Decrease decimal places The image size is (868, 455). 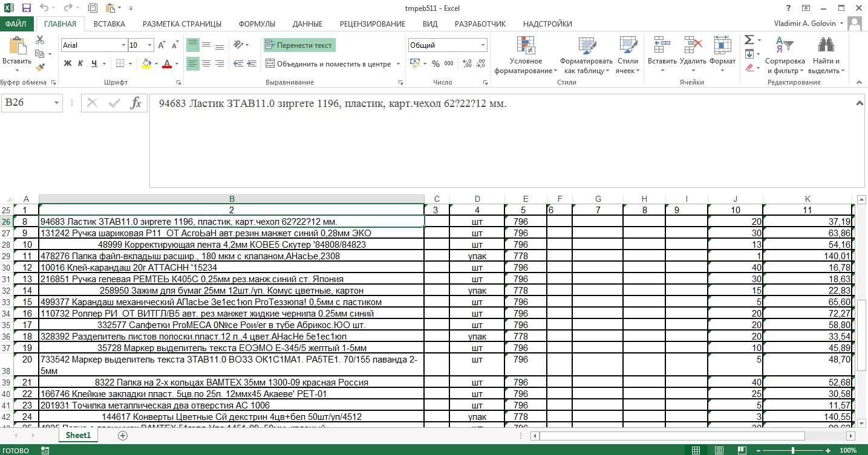(x=481, y=63)
